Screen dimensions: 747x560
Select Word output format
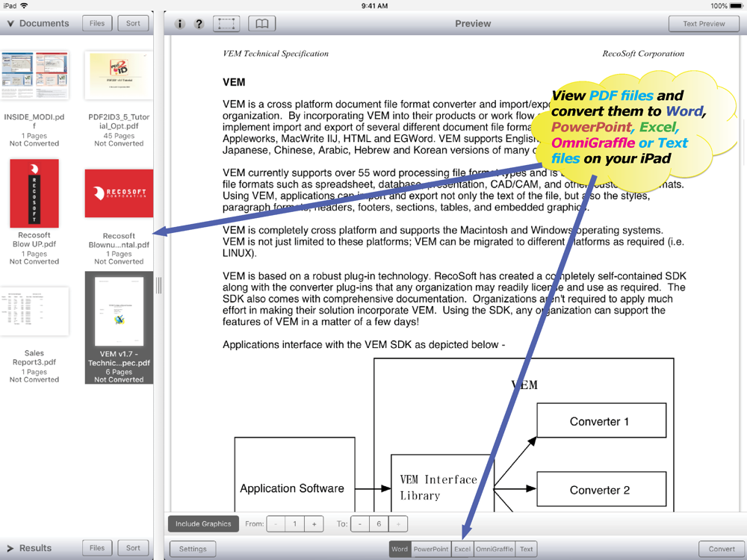[400, 549]
